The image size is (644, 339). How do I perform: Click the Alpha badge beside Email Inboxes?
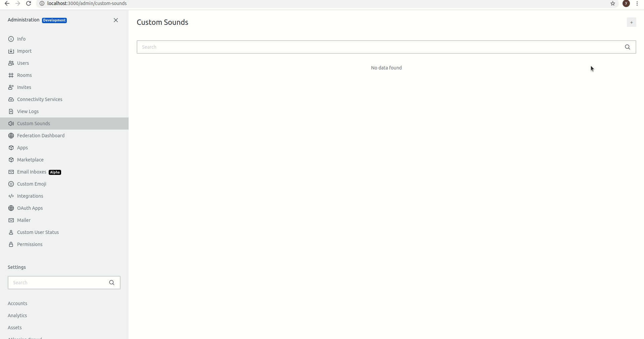(x=55, y=172)
